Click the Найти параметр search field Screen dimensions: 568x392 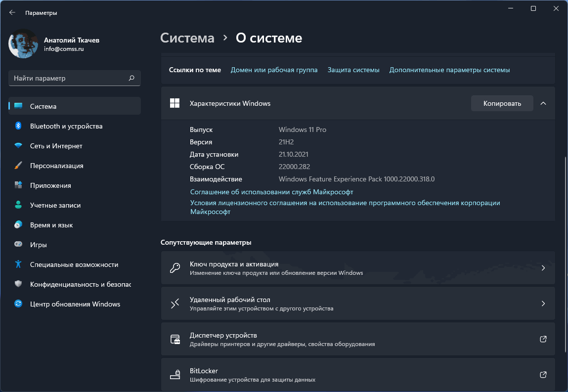click(69, 78)
